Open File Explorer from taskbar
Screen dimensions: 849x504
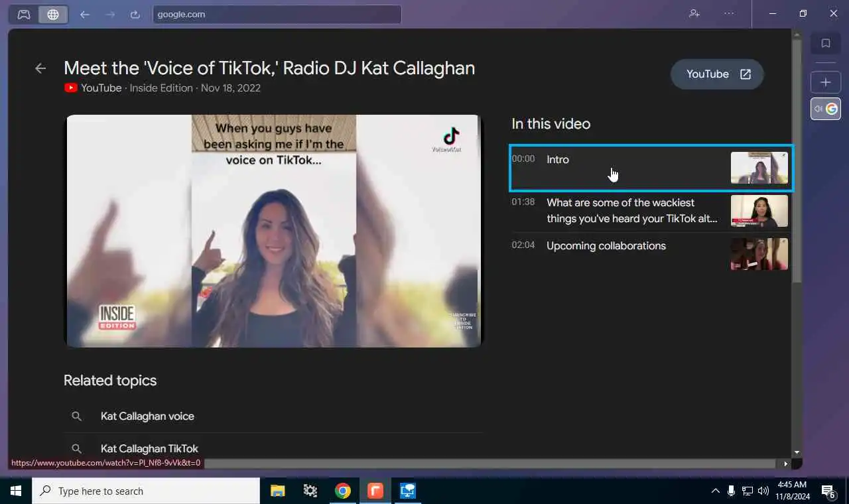tap(277, 491)
